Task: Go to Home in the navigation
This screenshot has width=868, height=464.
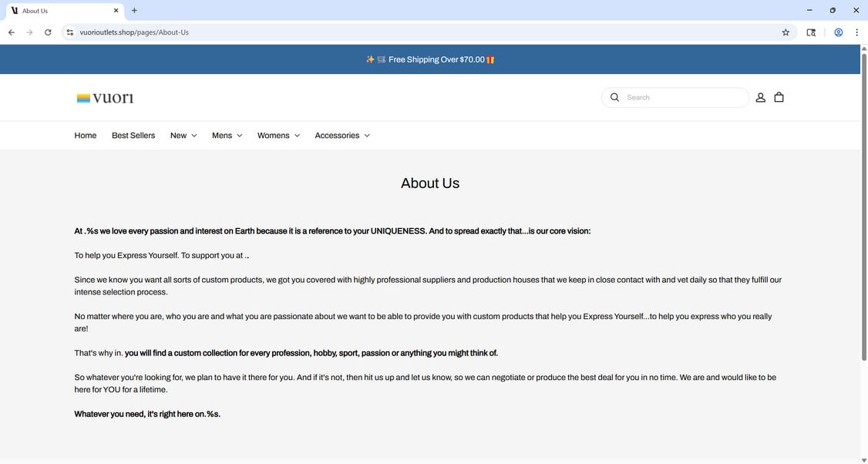Action: coord(86,136)
